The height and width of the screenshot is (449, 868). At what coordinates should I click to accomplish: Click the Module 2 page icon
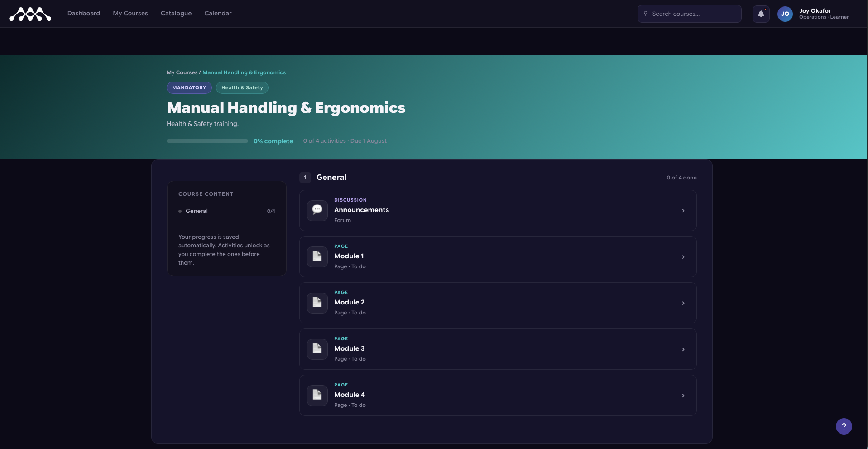(x=317, y=303)
